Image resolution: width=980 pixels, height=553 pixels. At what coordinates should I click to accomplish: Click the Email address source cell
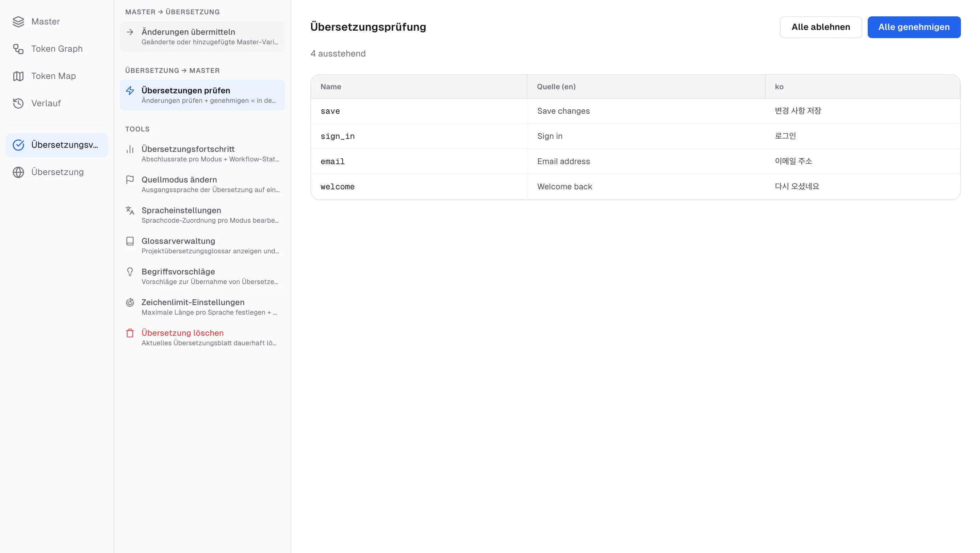coord(646,161)
